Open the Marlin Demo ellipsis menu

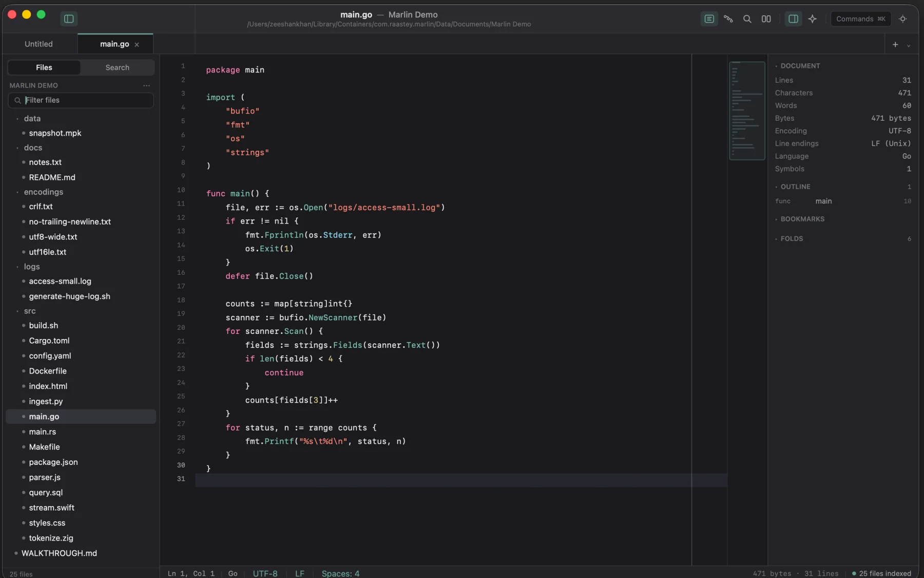tap(146, 85)
